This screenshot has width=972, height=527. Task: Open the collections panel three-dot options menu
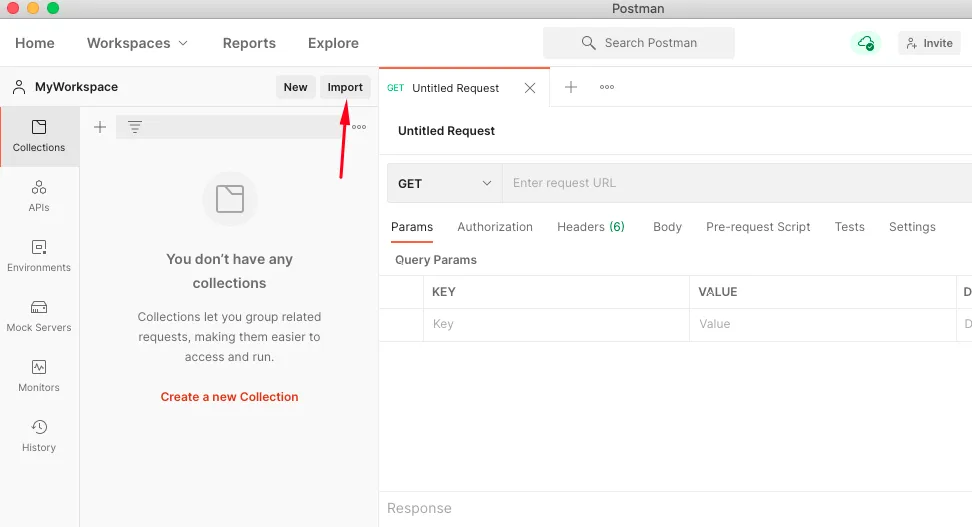point(359,127)
